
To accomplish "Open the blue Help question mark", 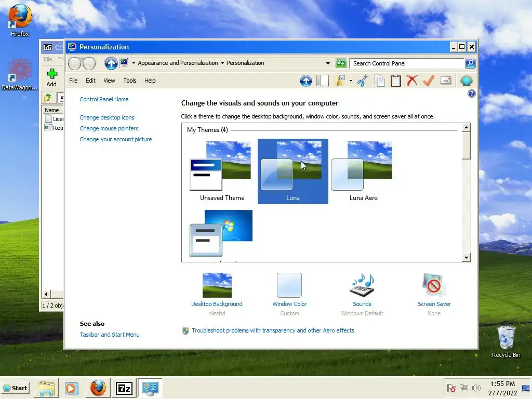I will click(x=471, y=94).
